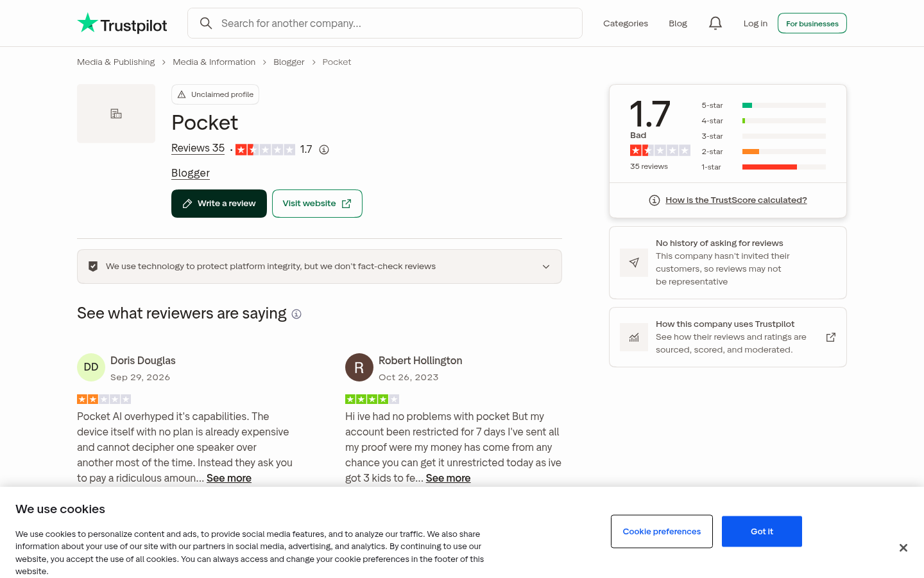The height and width of the screenshot is (578, 924).
Task: Click Write a review button
Action: [x=219, y=204]
